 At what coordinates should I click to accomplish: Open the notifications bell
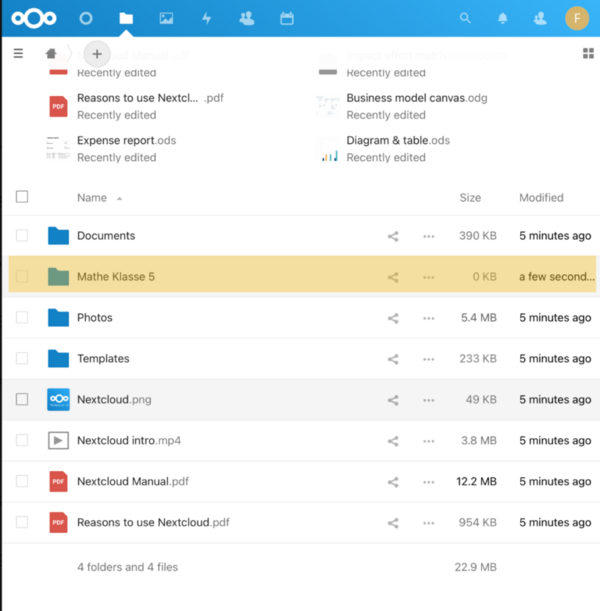pos(503,18)
